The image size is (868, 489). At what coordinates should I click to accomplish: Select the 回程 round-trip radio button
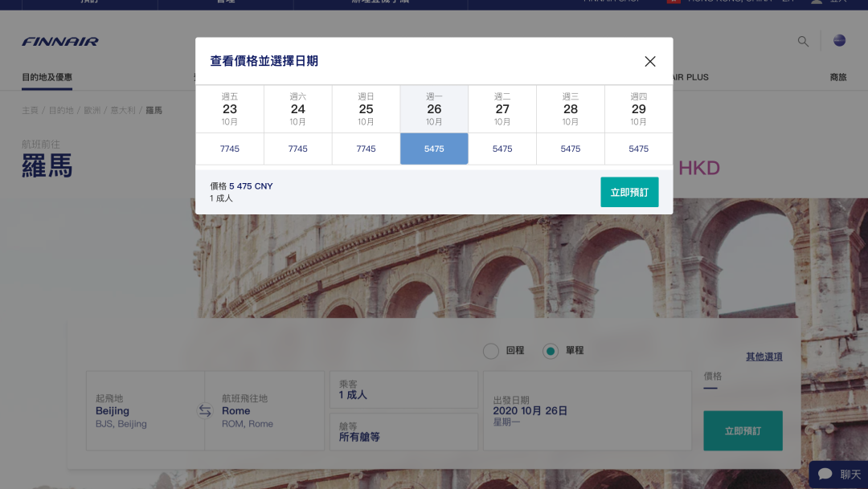point(490,351)
